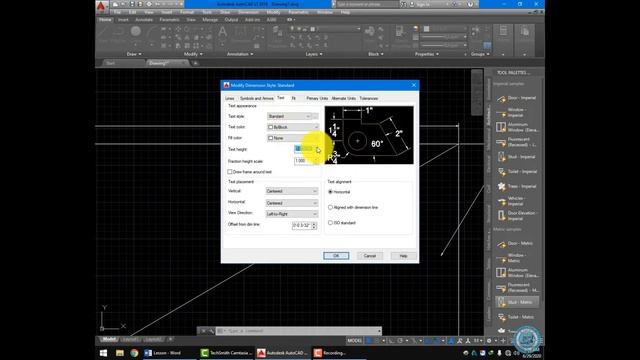This screenshot has height=360, width=640.
Task: Select ISO standard alignment radio
Action: click(331, 223)
